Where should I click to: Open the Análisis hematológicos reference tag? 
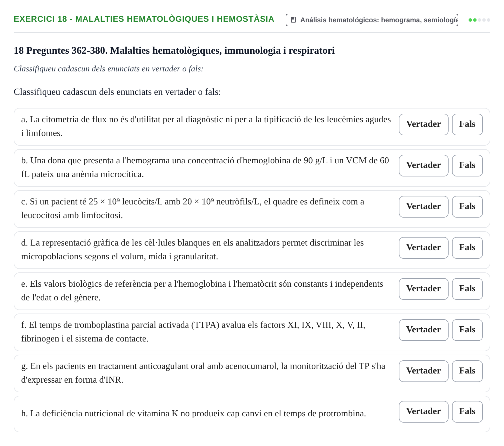[x=372, y=20]
